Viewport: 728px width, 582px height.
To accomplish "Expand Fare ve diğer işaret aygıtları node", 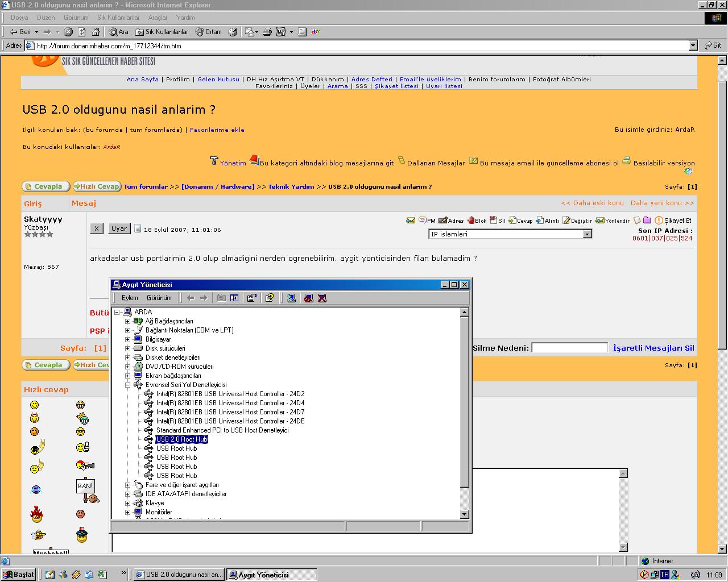I will (128, 485).
